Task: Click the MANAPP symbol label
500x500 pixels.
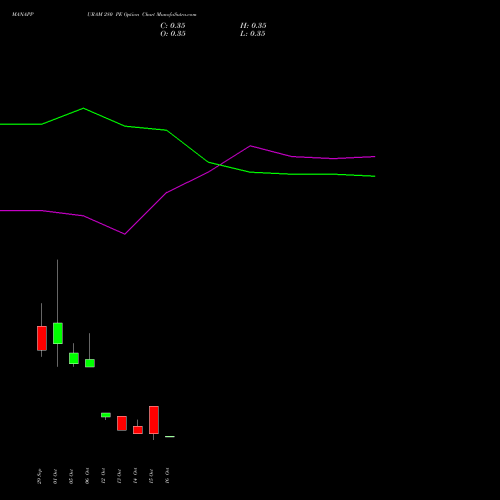Action: click(x=23, y=15)
